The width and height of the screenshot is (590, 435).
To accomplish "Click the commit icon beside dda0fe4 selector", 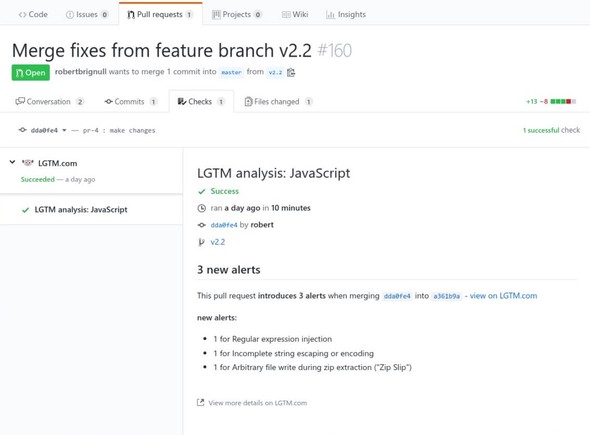I will tap(23, 130).
